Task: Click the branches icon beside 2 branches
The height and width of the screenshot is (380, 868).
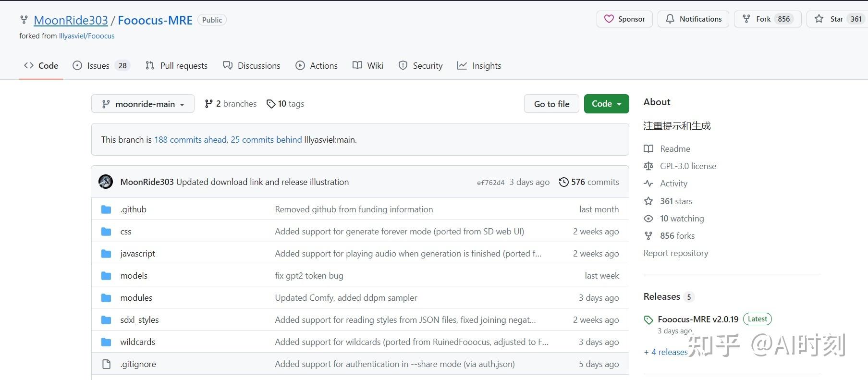Action: [208, 104]
